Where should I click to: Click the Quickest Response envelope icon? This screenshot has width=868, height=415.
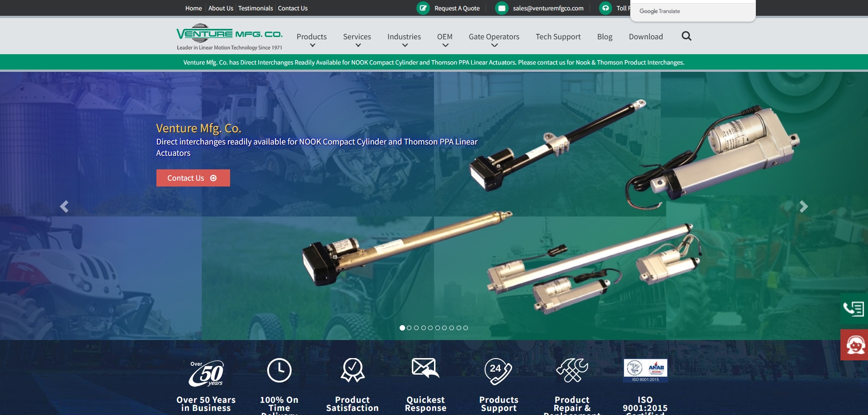pyautogui.click(x=425, y=368)
